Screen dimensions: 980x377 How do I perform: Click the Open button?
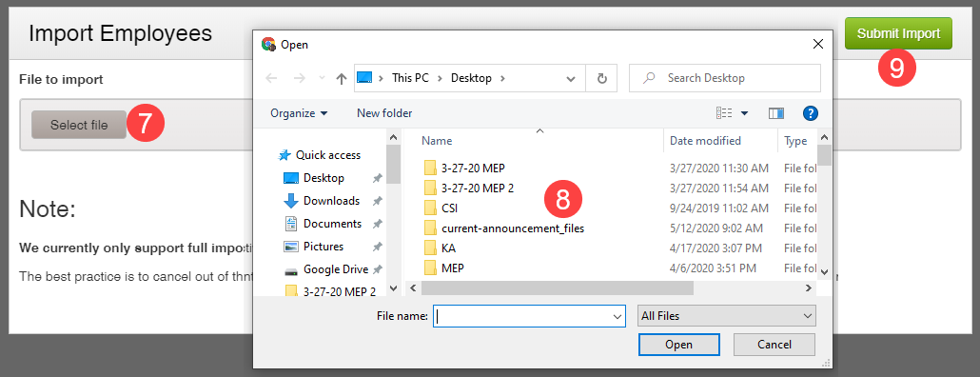678,345
